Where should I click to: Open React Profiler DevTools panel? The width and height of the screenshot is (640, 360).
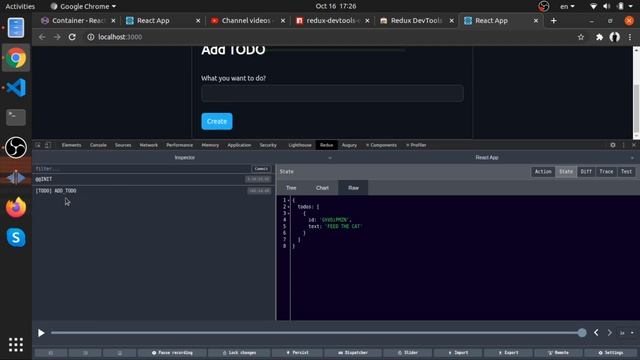(x=416, y=145)
